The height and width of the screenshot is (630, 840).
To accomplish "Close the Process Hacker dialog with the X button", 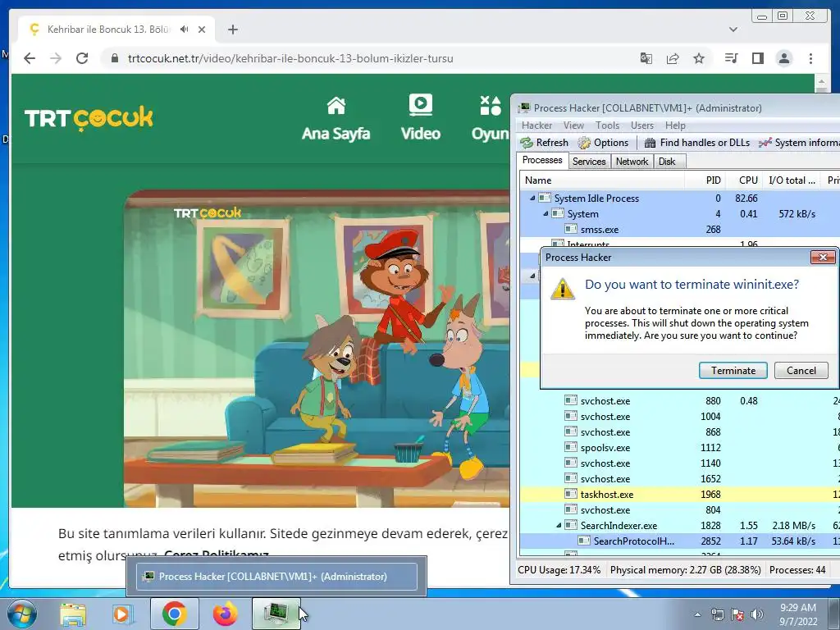I will point(823,258).
